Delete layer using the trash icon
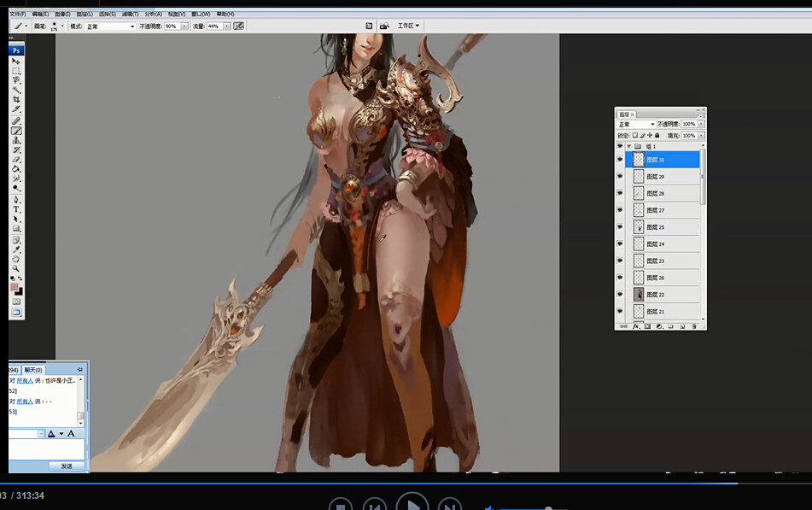The height and width of the screenshot is (510, 812). click(x=694, y=326)
